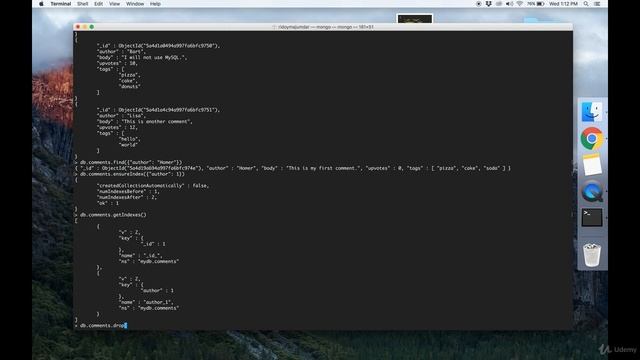
Task: Open Finder from the Dock
Action: click(591, 112)
